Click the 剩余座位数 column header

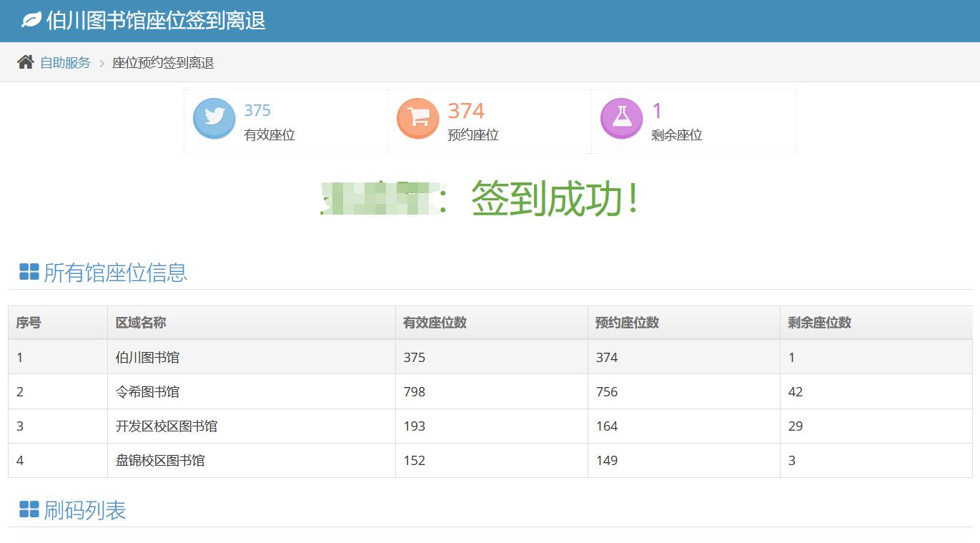coord(819,323)
